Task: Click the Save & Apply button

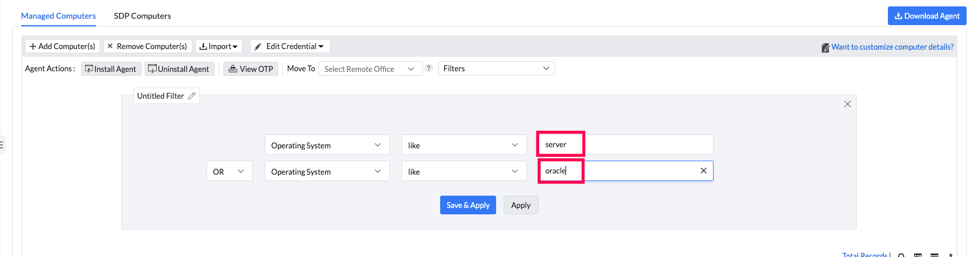Action: coord(468,205)
